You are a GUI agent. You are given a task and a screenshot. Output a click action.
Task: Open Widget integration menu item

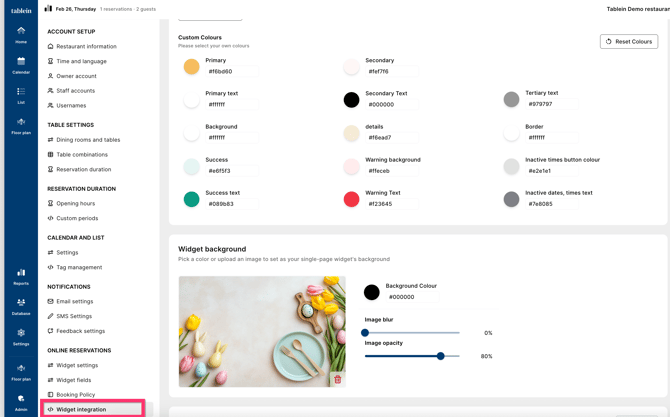coord(81,409)
